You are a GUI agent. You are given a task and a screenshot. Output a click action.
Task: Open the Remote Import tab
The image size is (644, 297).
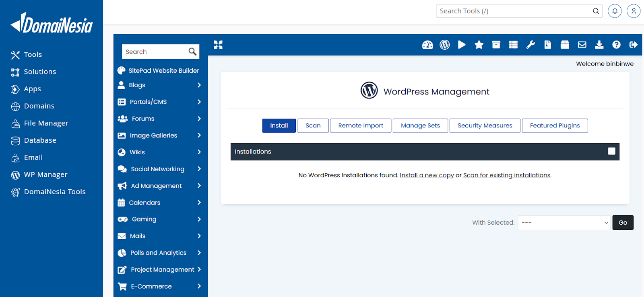click(361, 125)
